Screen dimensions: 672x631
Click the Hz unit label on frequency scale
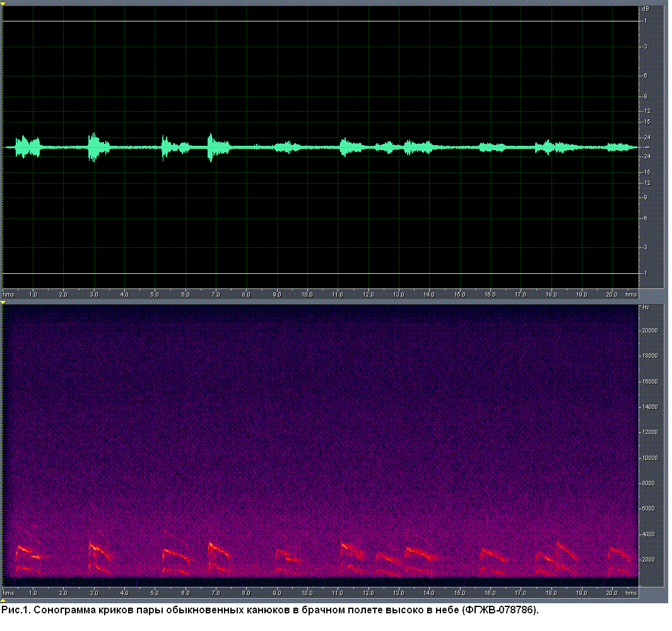click(x=646, y=307)
